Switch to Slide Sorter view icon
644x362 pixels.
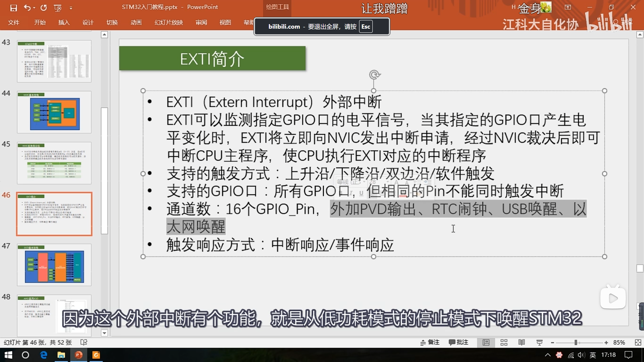pyautogui.click(x=504, y=342)
